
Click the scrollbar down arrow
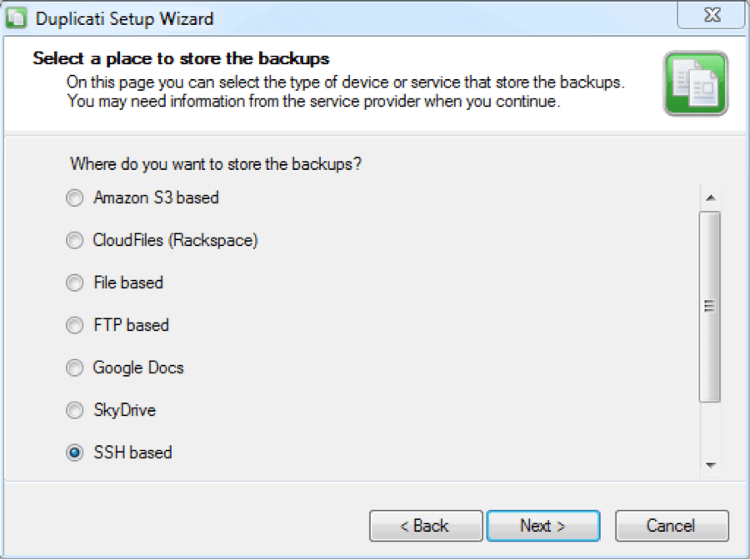(x=710, y=465)
